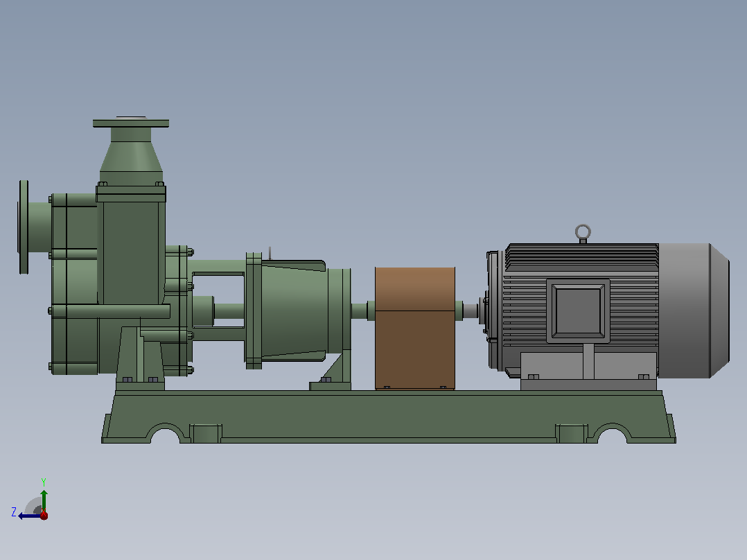Select the brown coupling guard box
This screenshot has height=560, width=747.
(x=415, y=329)
